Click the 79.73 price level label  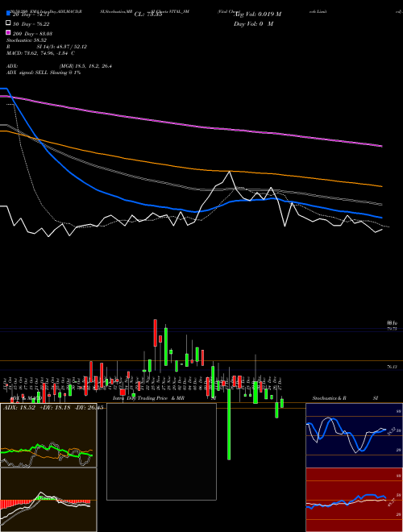[x=393, y=329]
